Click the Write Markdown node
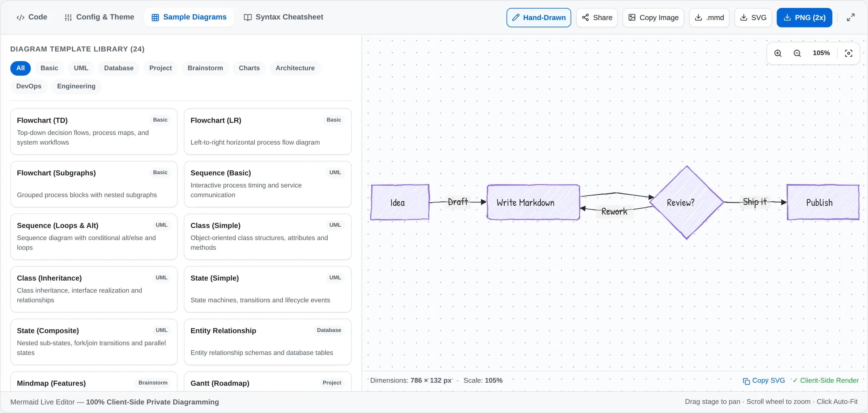 (x=533, y=202)
